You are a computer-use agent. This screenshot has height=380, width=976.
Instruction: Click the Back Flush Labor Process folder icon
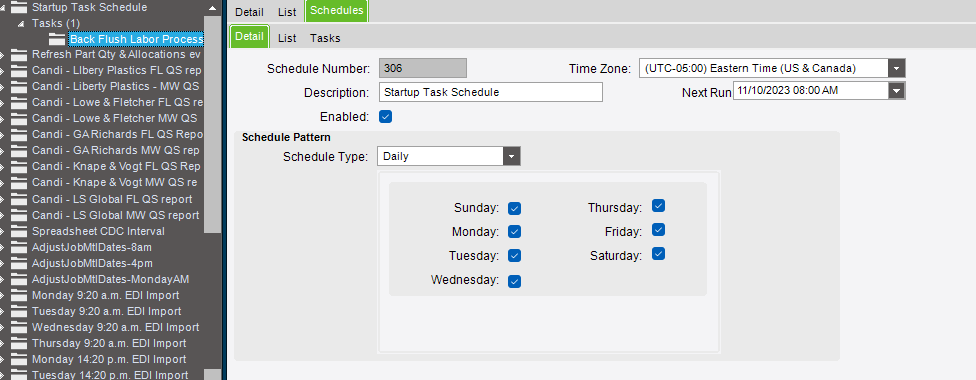[57, 39]
